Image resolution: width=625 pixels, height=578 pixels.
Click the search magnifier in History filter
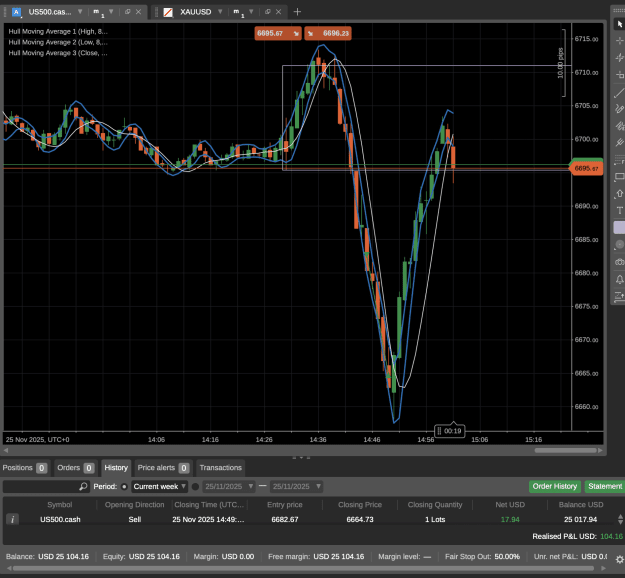coord(83,486)
